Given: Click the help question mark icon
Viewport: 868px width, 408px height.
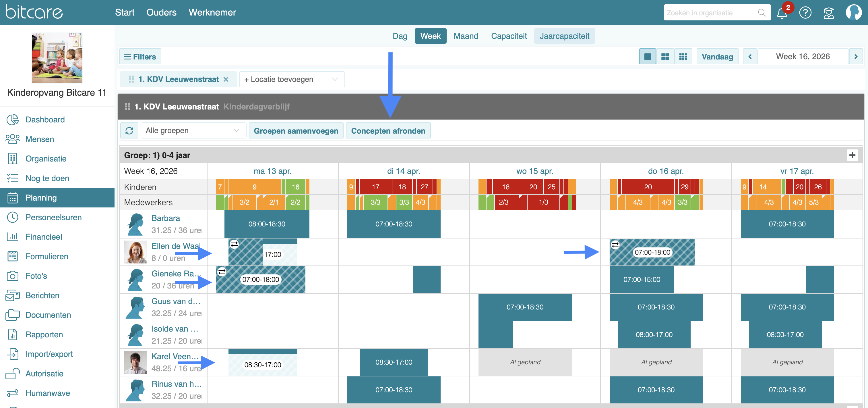Looking at the screenshot, I should 805,13.
